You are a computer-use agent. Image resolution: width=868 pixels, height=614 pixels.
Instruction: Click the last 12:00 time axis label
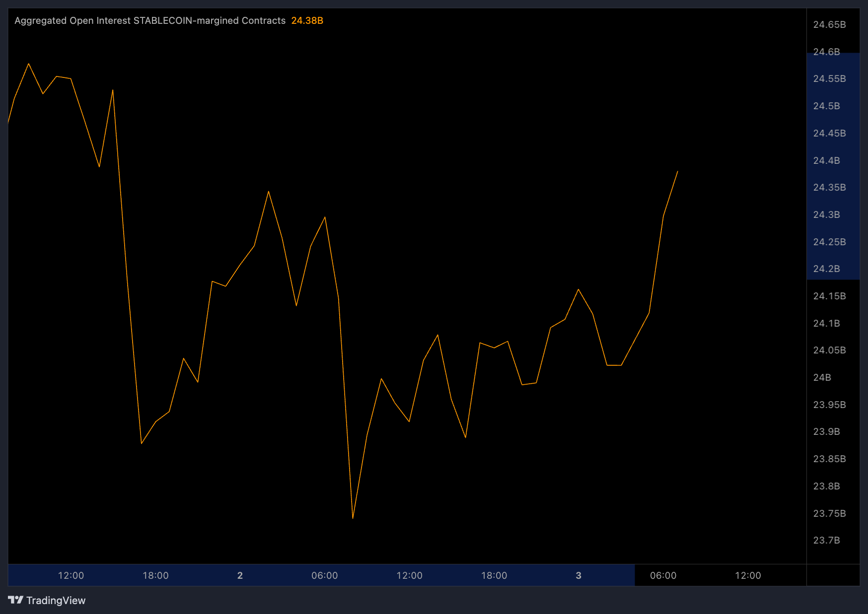point(748,575)
